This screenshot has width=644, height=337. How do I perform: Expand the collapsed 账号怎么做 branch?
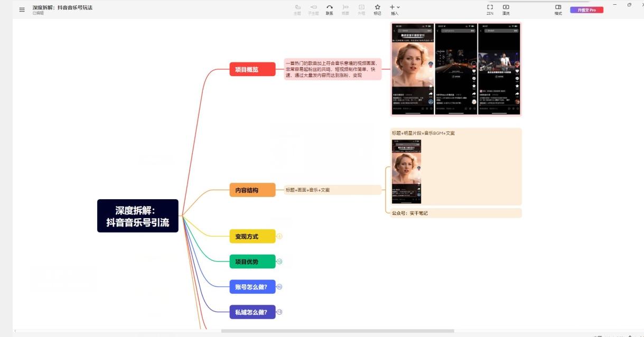280,287
